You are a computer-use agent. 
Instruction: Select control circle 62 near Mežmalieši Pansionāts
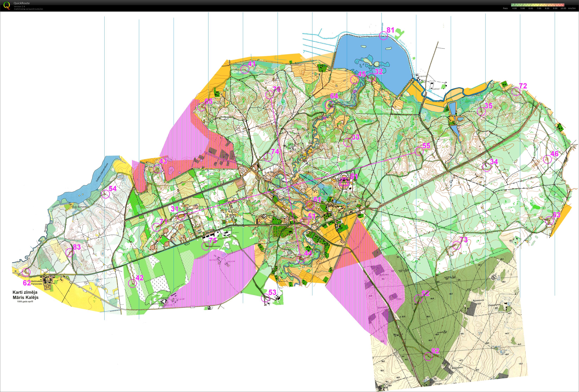point(26,272)
